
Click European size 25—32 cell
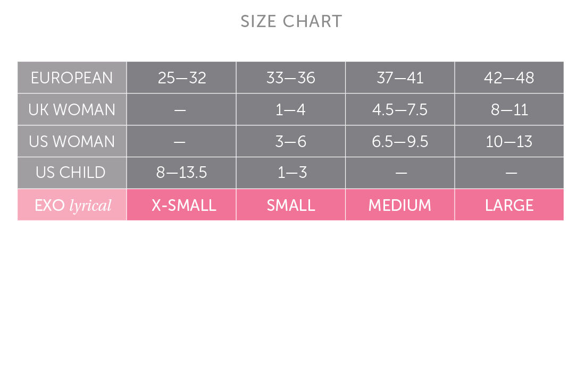click(x=182, y=78)
